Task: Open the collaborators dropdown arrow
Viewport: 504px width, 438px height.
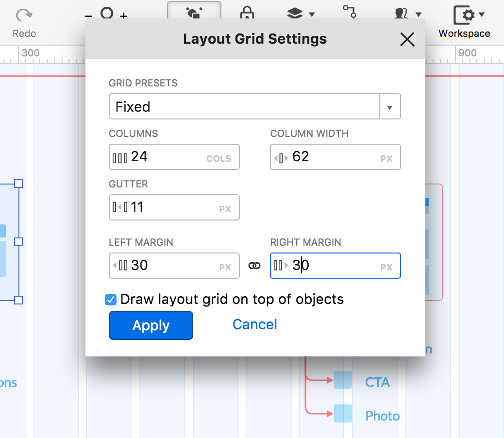Action: [x=418, y=14]
